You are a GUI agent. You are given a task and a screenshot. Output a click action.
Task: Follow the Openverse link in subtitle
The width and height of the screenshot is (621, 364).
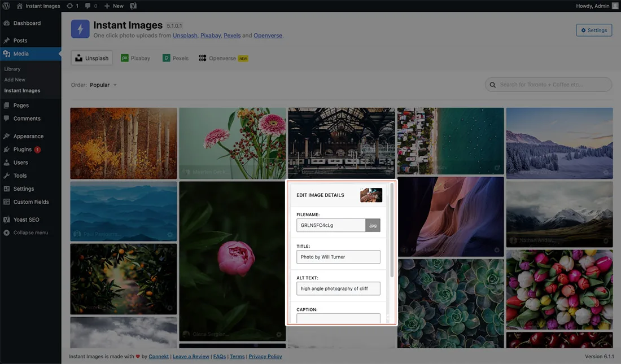tap(268, 36)
